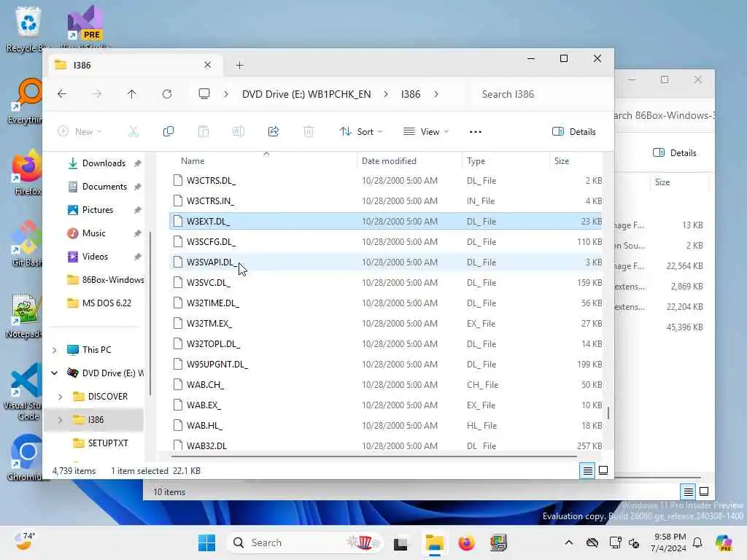The width and height of the screenshot is (747, 560).
Task: Switch to details list view icon in status bar
Action: (588, 470)
